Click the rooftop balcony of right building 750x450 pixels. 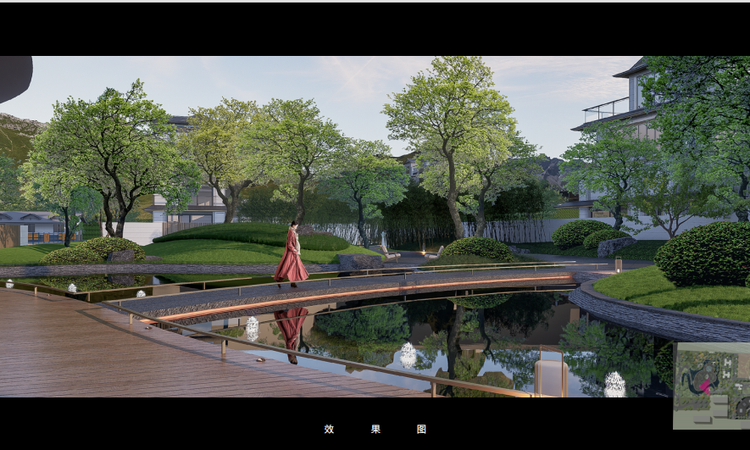point(605,110)
